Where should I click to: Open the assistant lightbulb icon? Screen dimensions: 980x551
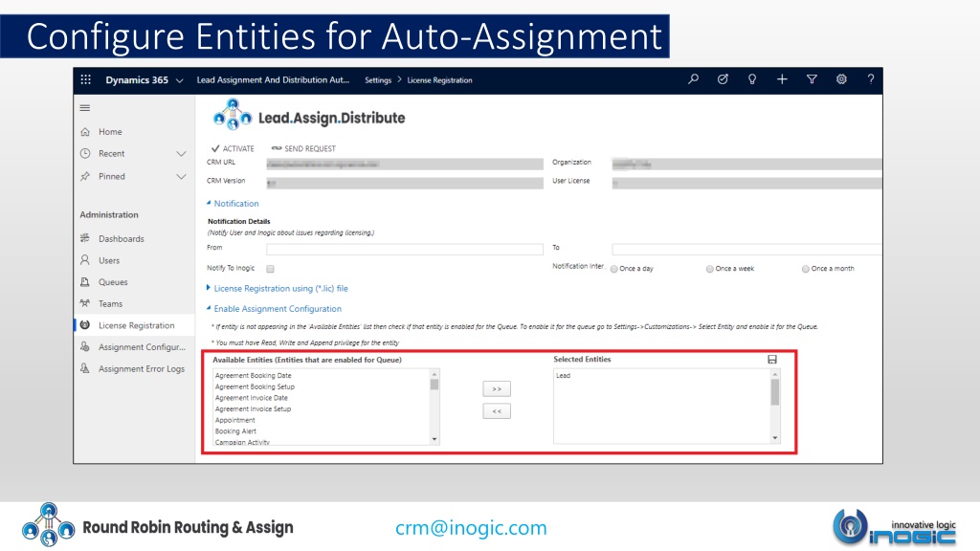click(752, 79)
